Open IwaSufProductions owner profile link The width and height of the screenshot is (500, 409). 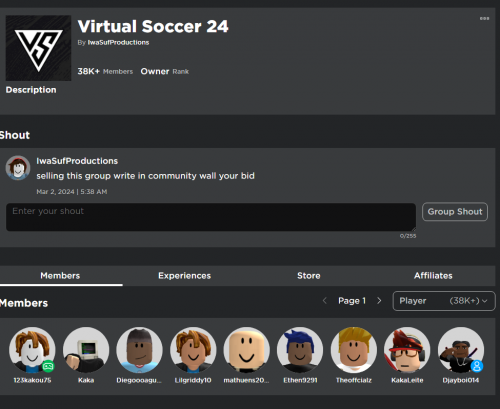118,43
